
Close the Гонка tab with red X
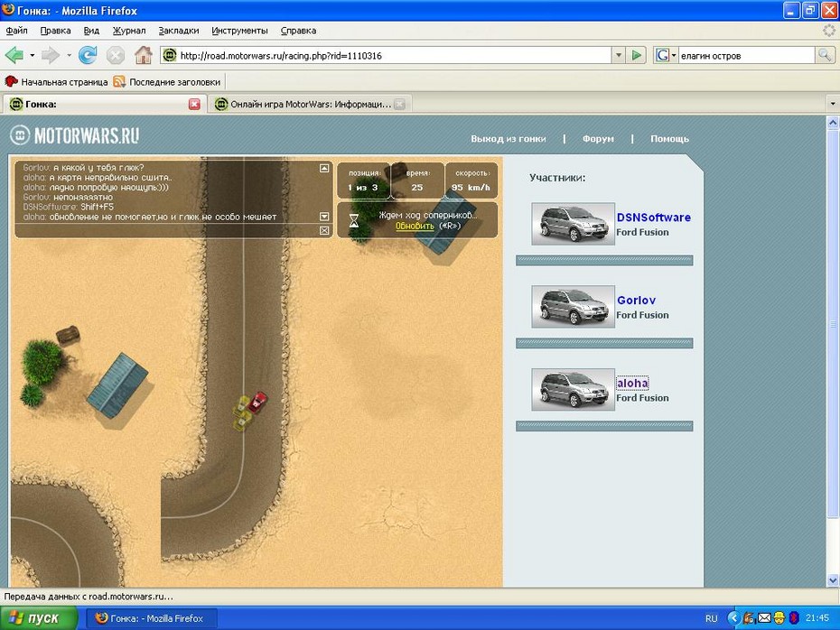194,105
